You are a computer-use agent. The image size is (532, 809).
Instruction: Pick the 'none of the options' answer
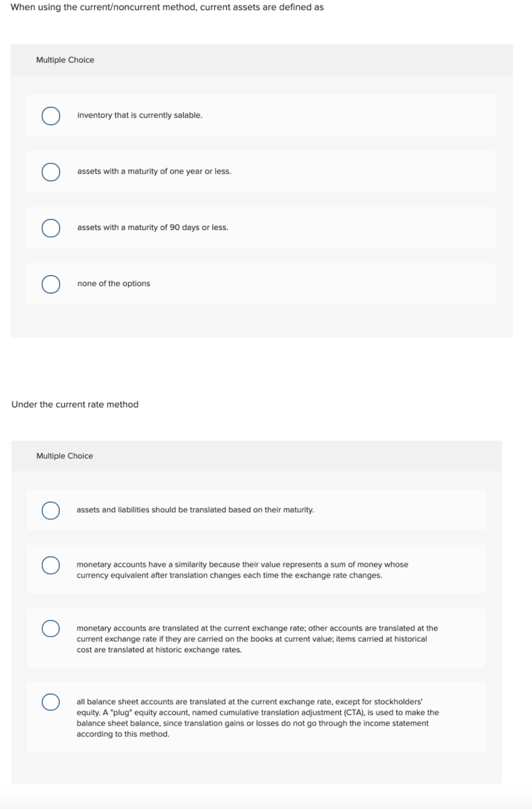[50, 284]
